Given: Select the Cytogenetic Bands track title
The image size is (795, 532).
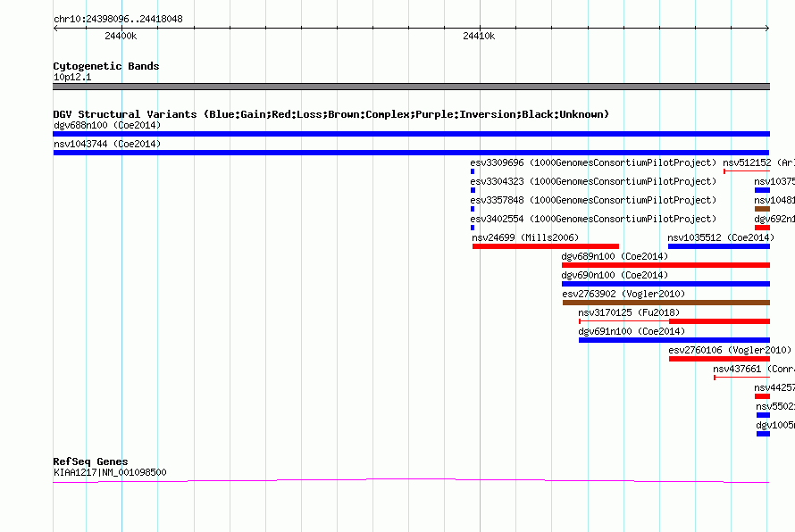Looking at the screenshot, I should coord(106,66).
